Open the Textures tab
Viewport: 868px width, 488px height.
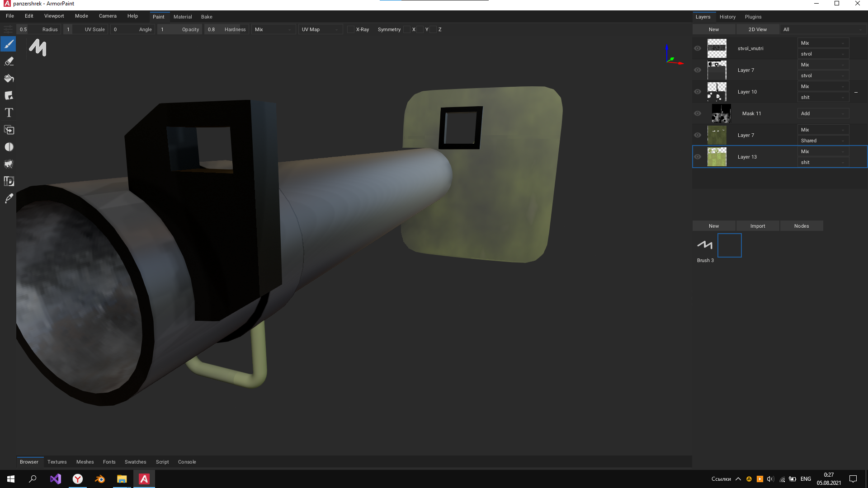[57, 462]
